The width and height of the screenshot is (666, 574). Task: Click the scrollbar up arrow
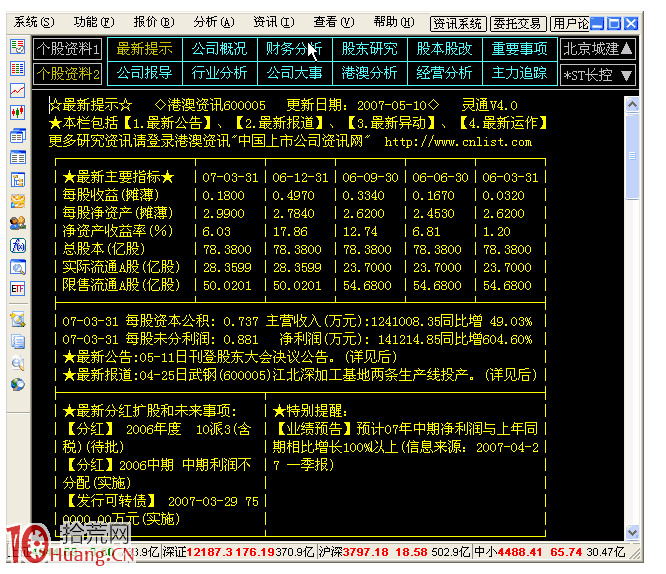point(632,104)
